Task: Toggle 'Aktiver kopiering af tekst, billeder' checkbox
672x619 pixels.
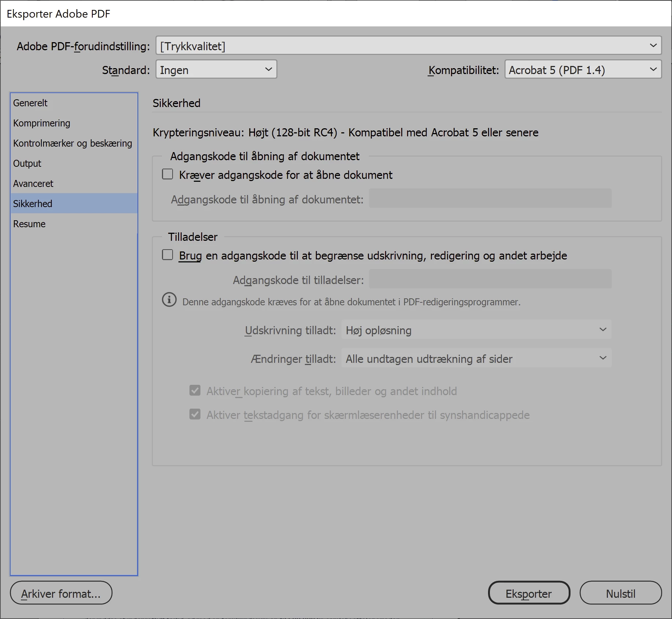Action: 195,390
